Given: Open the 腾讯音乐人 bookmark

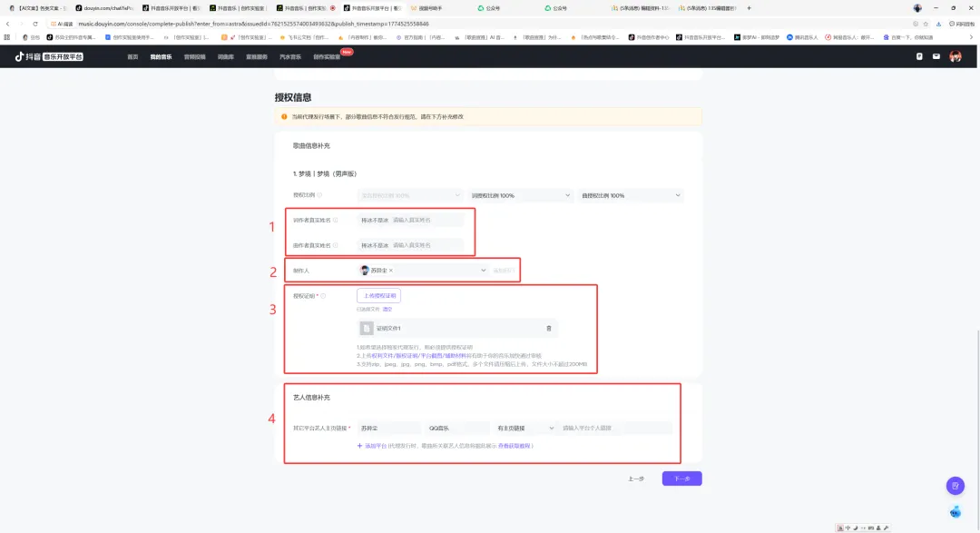Looking at the screenshot, I should click(802, 37).
